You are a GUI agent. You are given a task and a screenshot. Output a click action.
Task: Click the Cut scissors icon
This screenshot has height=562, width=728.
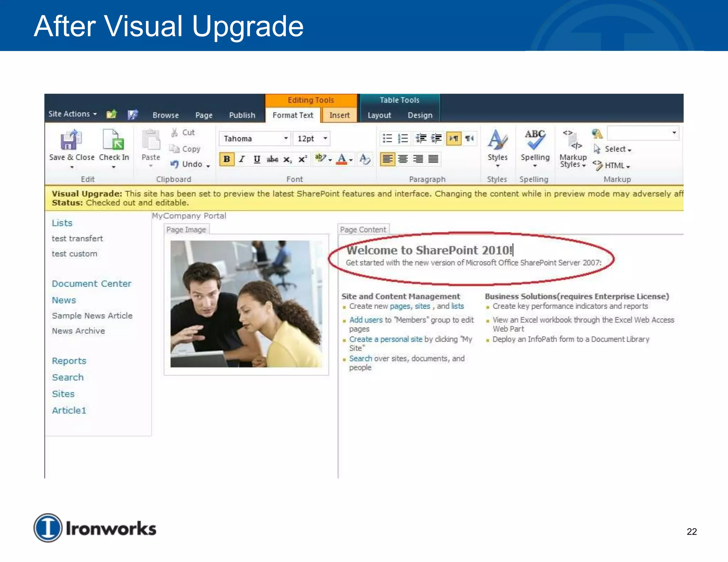[174, 133]
